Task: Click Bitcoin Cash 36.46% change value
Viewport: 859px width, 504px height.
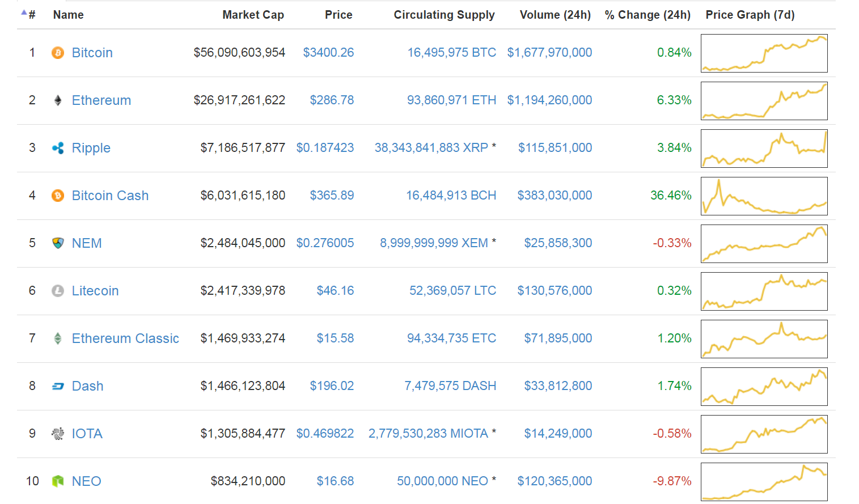Action: pyautogui.click(x=671, y=196)
